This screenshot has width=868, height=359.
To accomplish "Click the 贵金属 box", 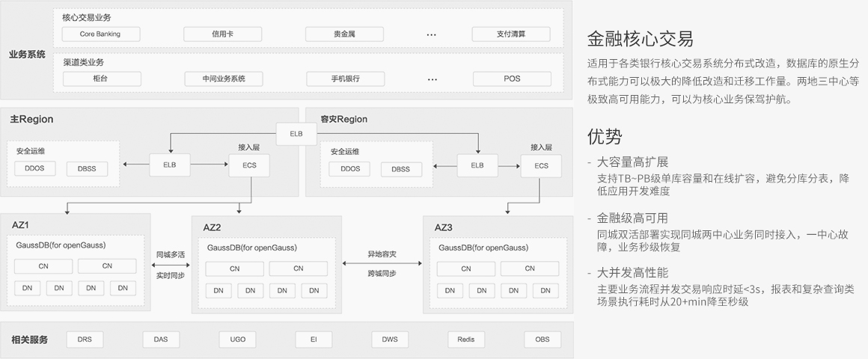I will click(x=344, y=34).
